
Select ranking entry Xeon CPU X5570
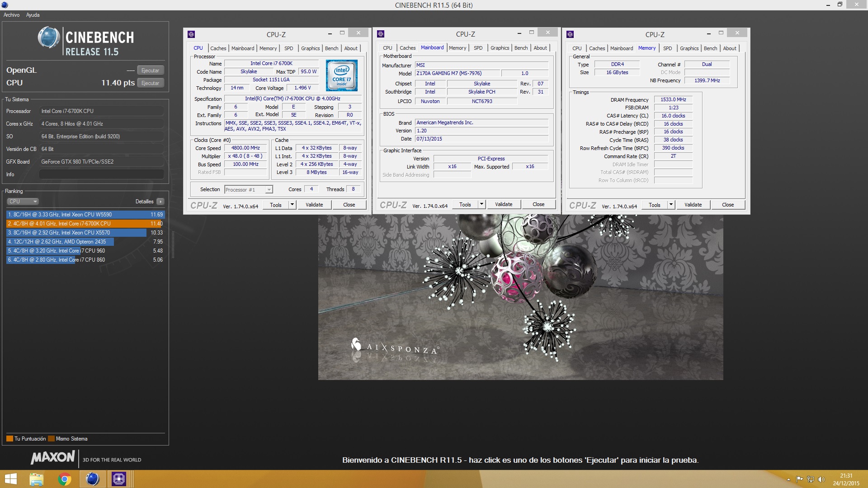(x=85, y=233)
